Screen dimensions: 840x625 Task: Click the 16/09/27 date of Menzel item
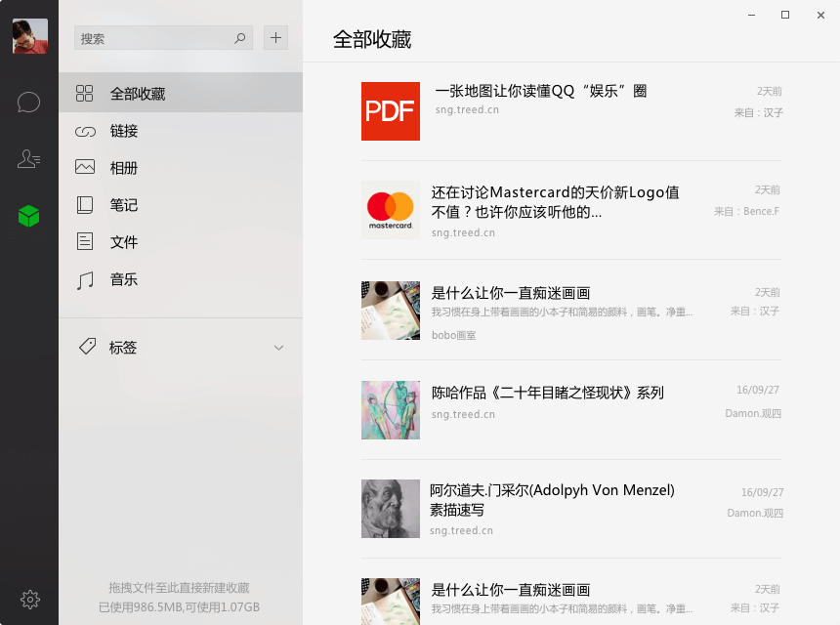762,492
